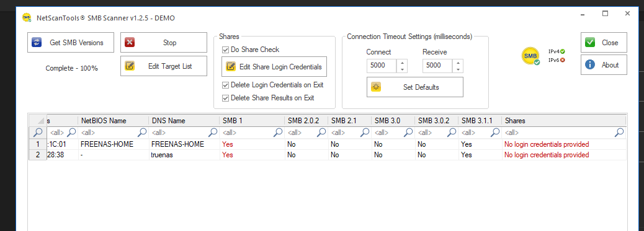Viewport: 644px width, 231px height.
Task: Click search icon in DNS Name filter
Action: point(213,132)
